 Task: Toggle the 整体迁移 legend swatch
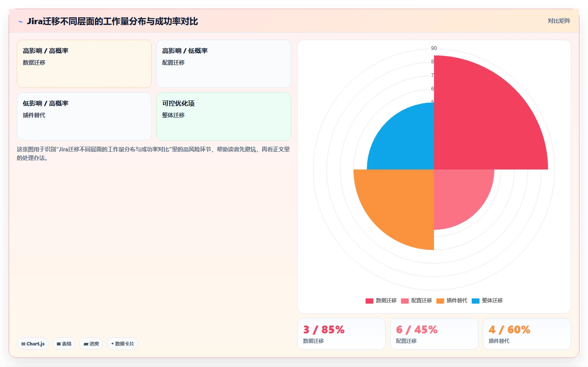pyautogui.click(x=475, y=301)
